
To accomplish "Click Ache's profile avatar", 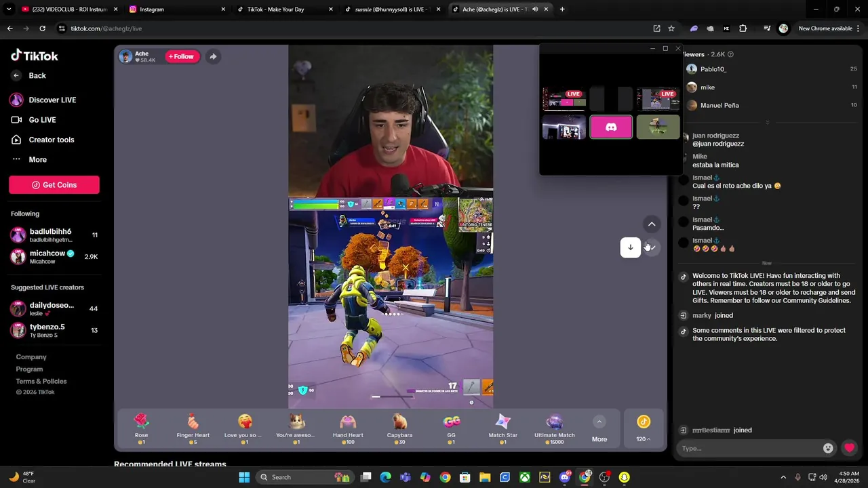I will click(125, 56).
